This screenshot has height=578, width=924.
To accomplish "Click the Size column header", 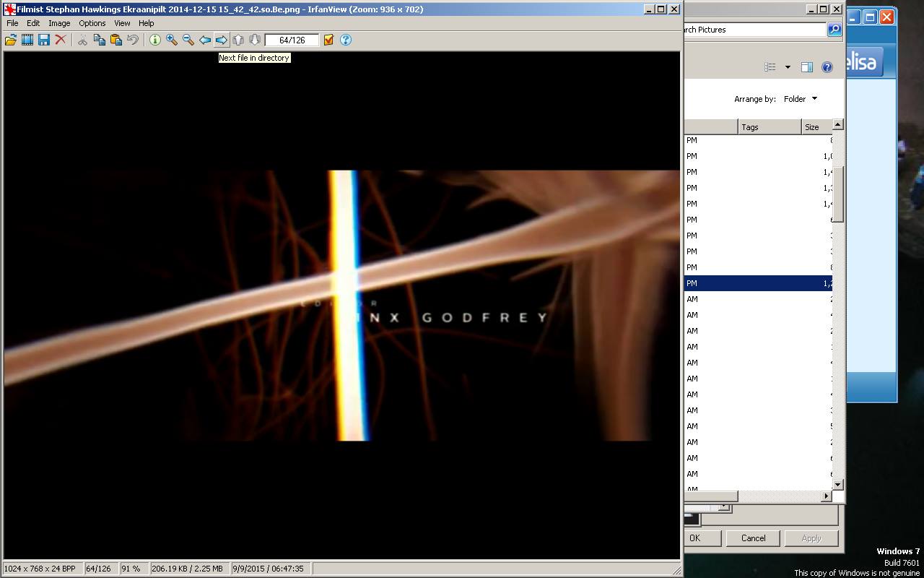I will 816,127.
